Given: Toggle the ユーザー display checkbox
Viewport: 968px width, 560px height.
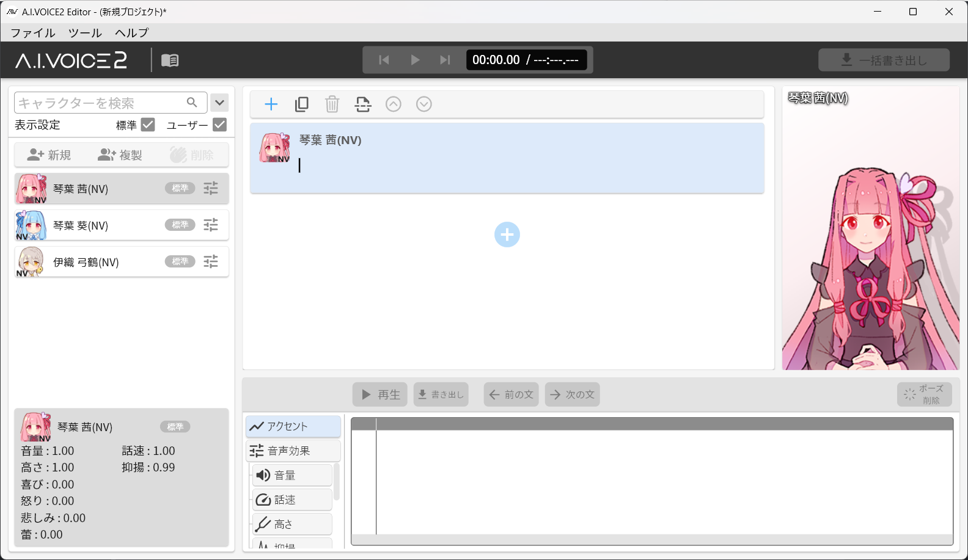Looking at the screenshot, I should (x=219, y=125).
